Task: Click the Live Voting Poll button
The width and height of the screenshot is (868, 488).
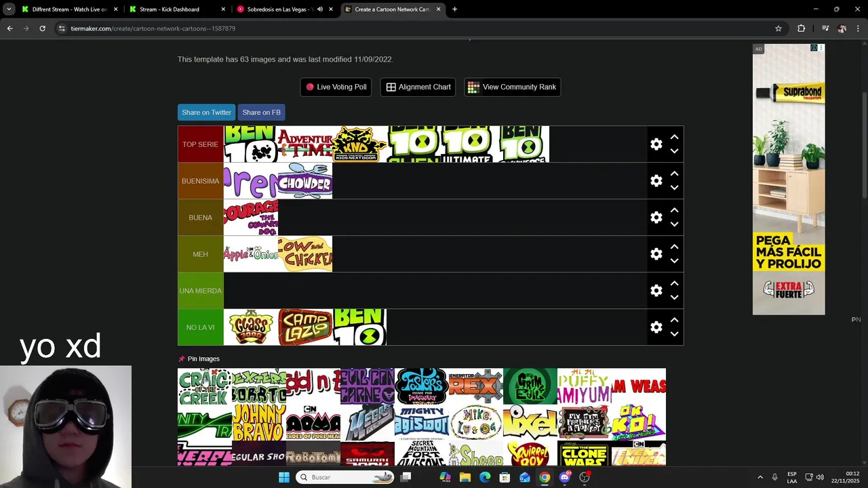Action: 336,87
